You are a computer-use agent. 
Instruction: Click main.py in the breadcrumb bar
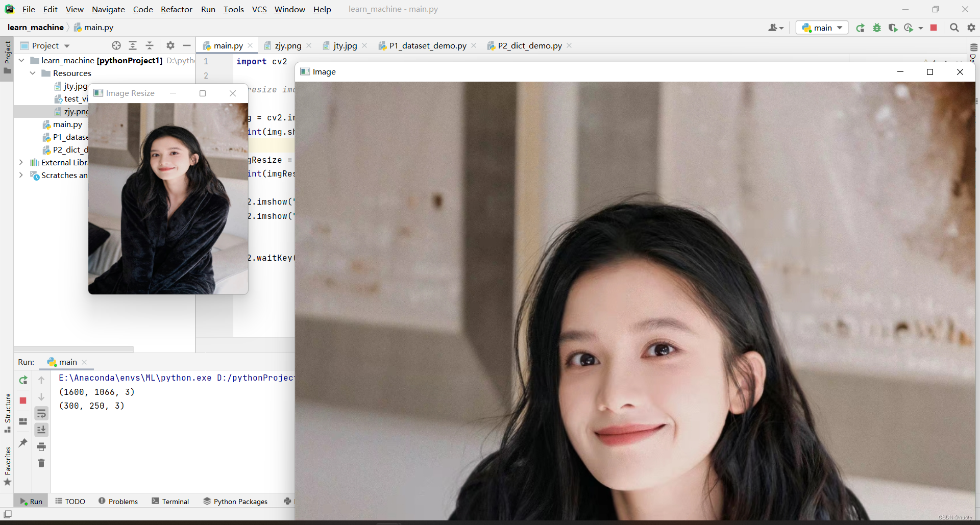93,28
